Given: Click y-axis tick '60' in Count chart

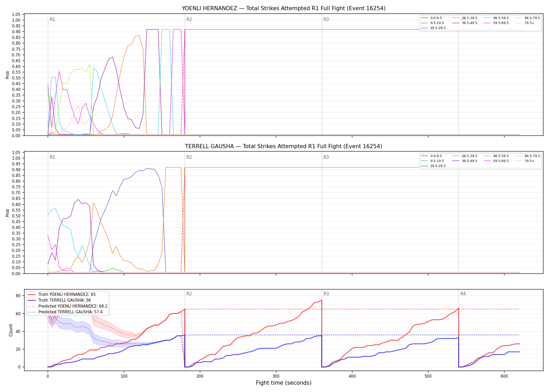Looking at the screenshot, I should (18, 314).
